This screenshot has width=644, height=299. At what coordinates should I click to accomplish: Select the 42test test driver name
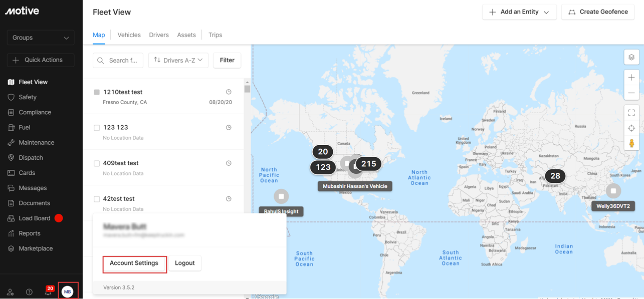coord(119,199)
